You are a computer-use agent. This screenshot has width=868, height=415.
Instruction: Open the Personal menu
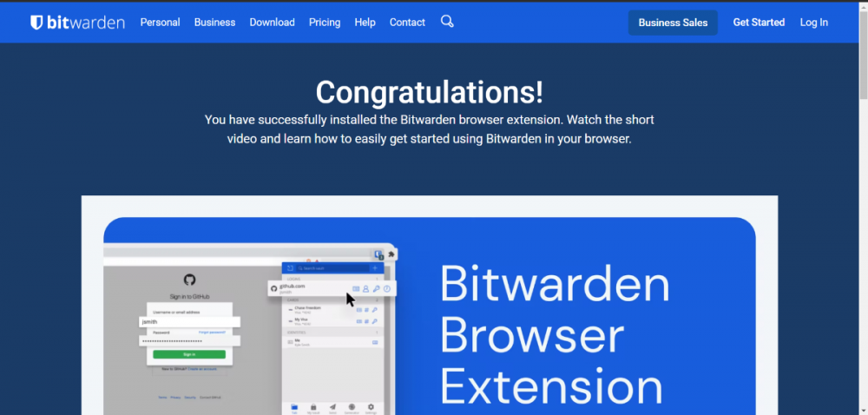pos(160,23)
